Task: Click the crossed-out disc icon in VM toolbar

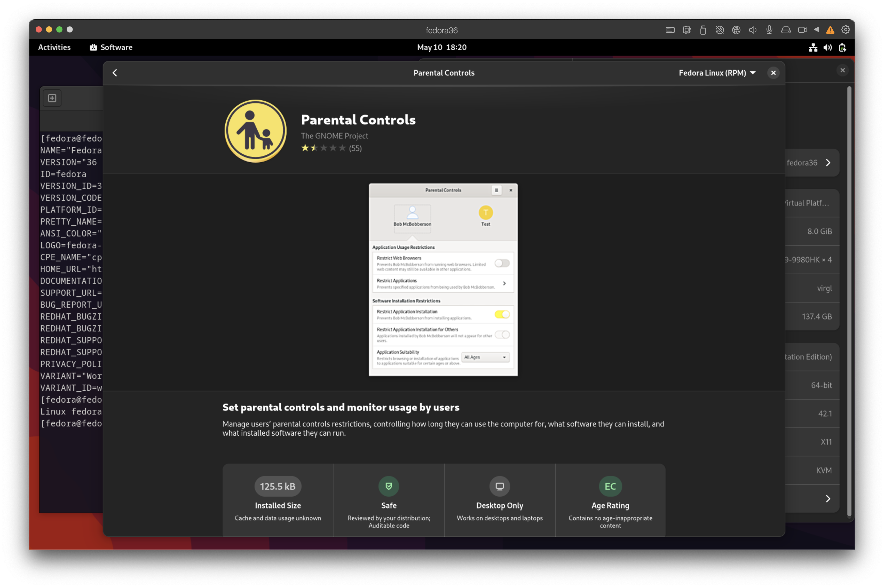Action: pos(720,30)
